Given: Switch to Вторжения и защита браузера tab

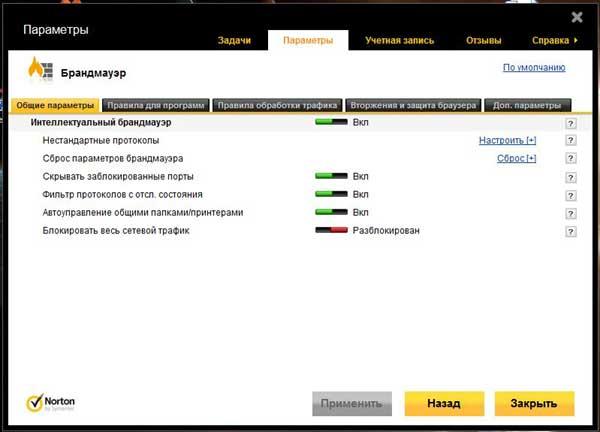Looking at the screenshot, I should (413, 105).
